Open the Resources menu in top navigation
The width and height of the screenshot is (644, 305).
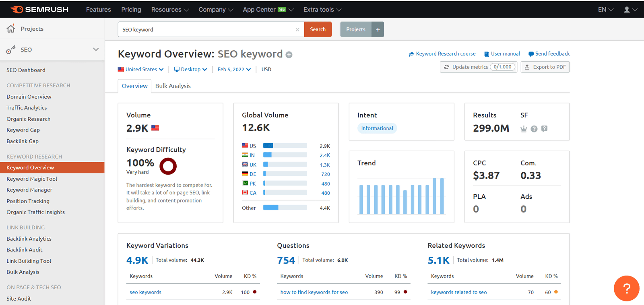[x=169, y=10]
